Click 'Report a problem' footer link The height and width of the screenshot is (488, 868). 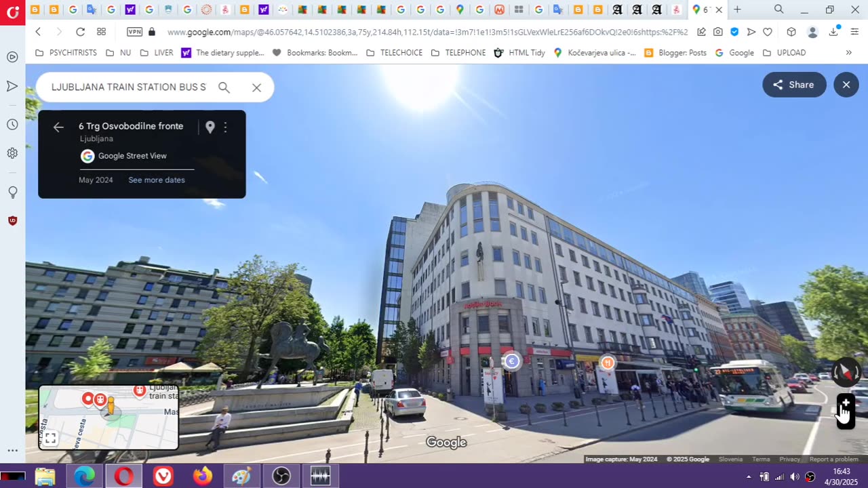coord(834,459)
